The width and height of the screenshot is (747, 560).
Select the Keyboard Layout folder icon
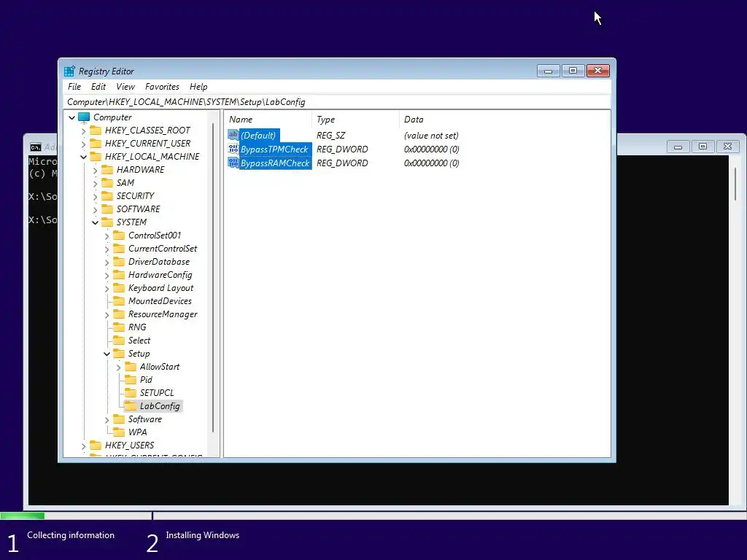tap(119, 287)
